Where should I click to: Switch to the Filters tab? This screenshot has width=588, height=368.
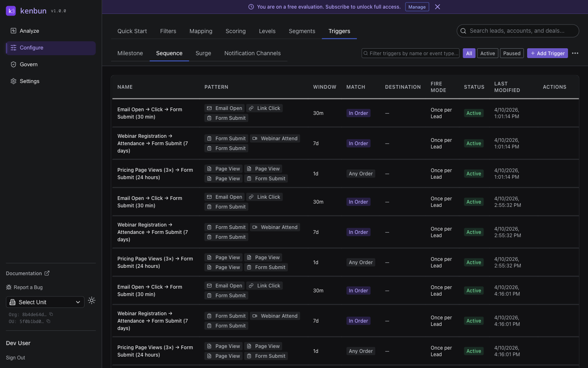168,31
